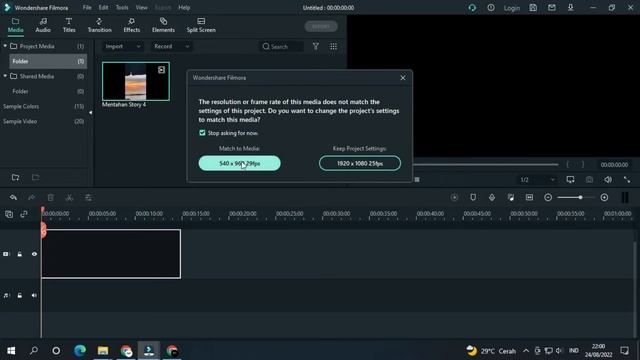Open the Effects tab
This screenshot has height=360, width=640.
point(131,25)
